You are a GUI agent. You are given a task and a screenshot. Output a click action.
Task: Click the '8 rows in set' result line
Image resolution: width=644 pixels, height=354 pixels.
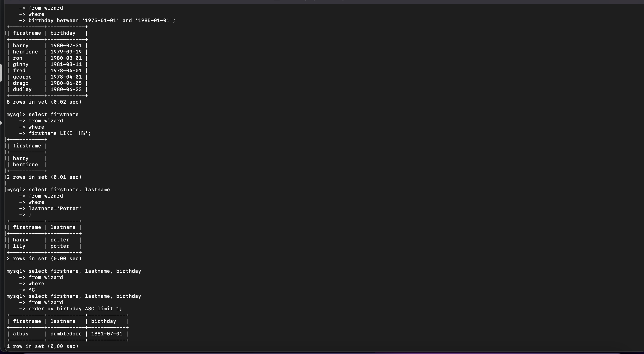pos(44,102)
